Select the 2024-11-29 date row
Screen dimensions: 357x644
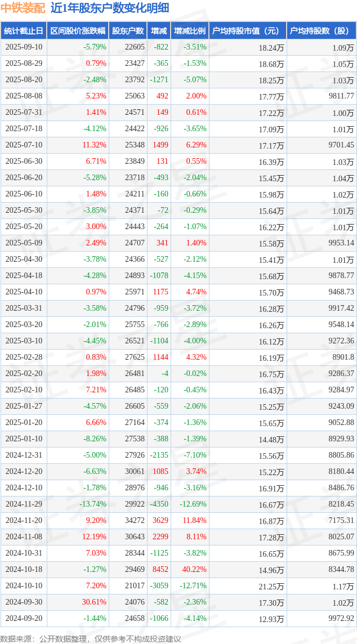(x=179, y=504)
